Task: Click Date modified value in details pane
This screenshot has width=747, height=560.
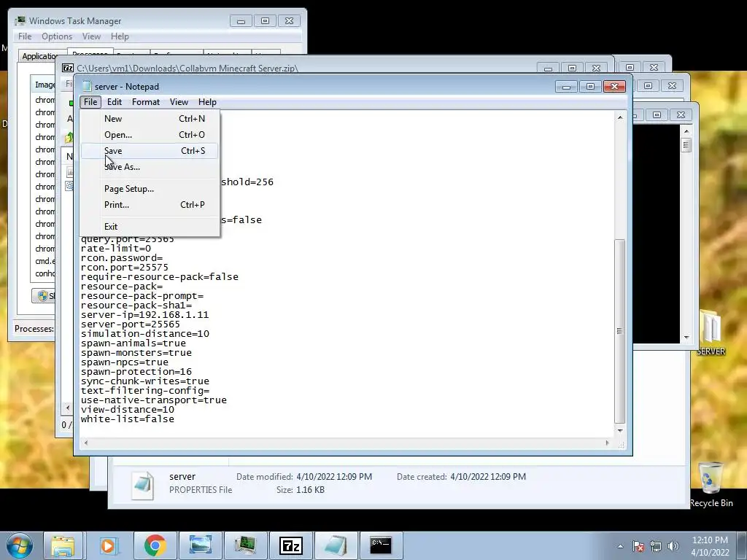Action: click(x=334, y=477)
